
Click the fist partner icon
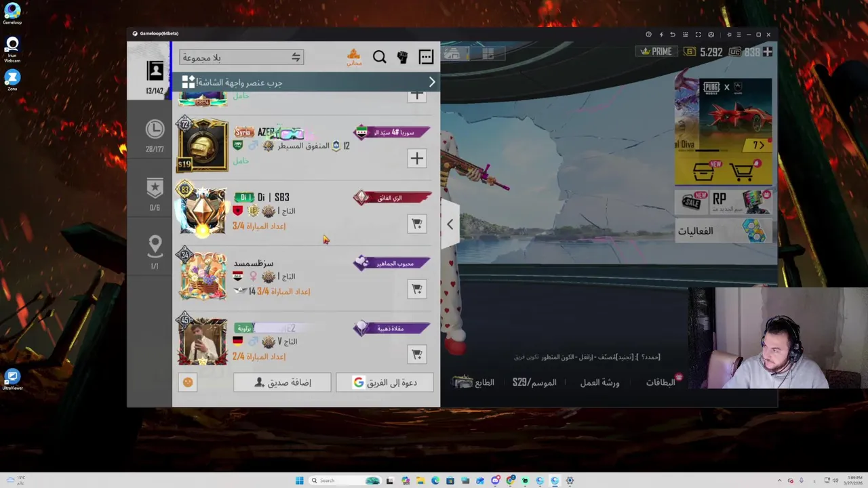[402, 58]
